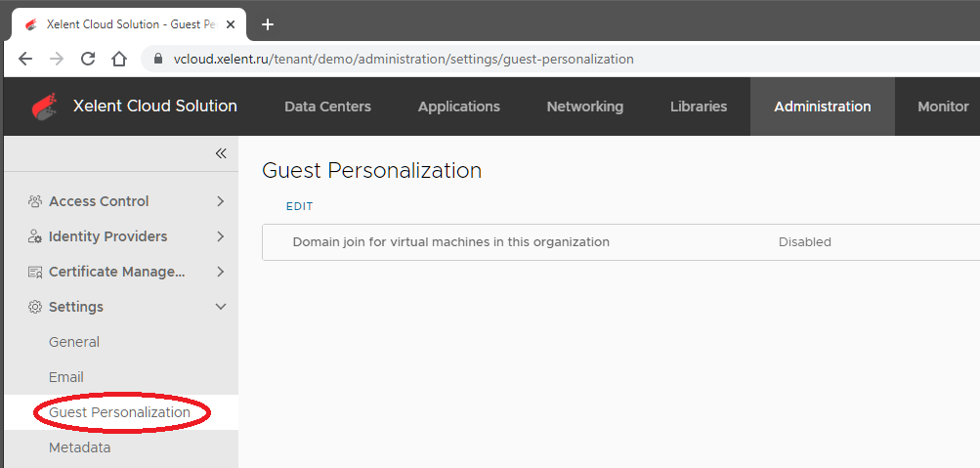The height and width of the screenshot is (468, 980).
Task: Open the browser home page icon
Action: point(119,59)
